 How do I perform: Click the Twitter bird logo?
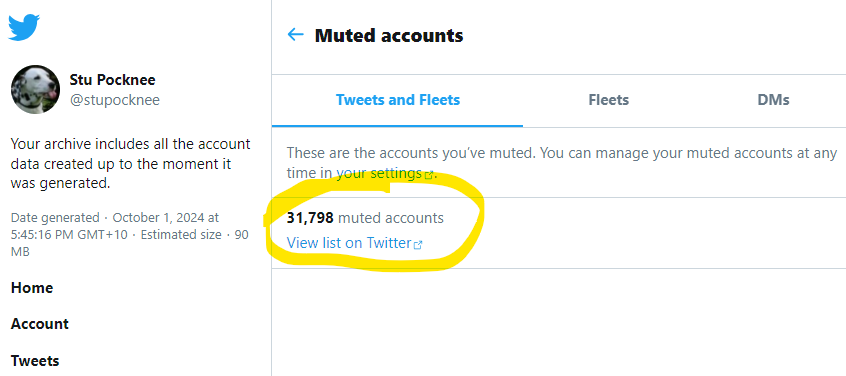click(24, 28)
